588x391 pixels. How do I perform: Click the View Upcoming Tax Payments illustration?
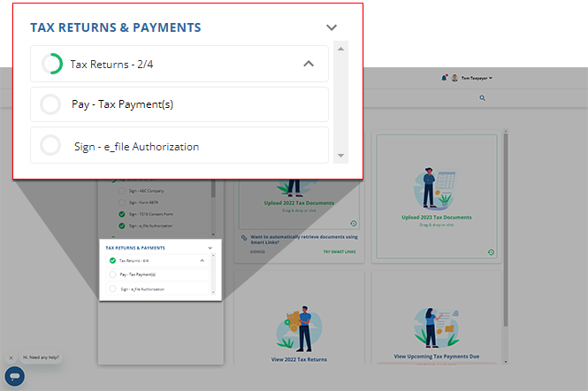coord(437,328)
